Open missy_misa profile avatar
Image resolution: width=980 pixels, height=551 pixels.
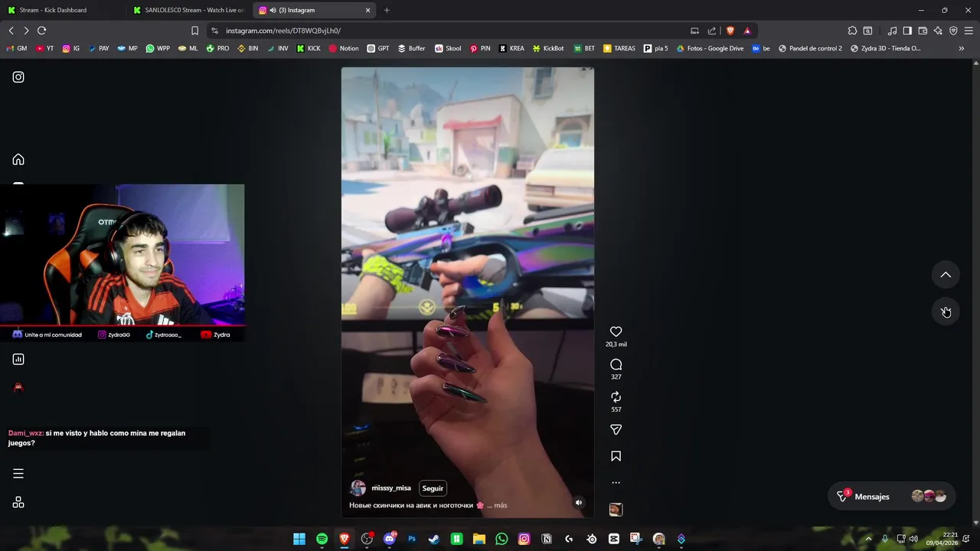pos(358,488)
